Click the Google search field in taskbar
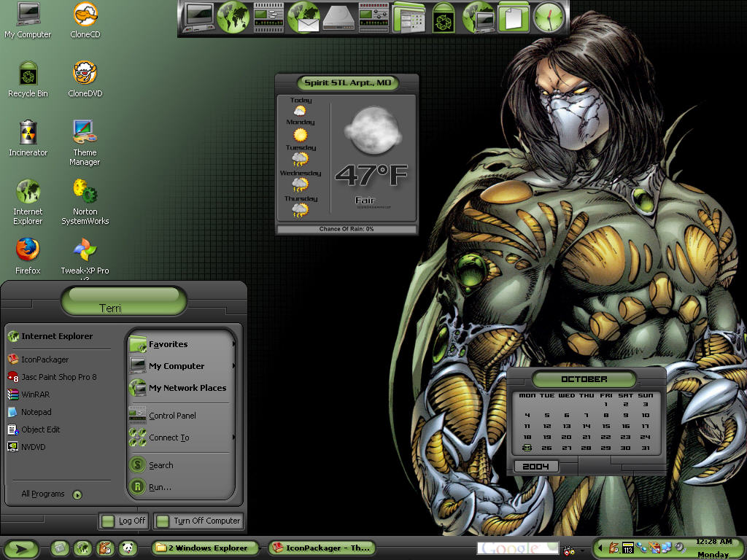The width and height of the screenshot is (747, 560). pos(518,548)
